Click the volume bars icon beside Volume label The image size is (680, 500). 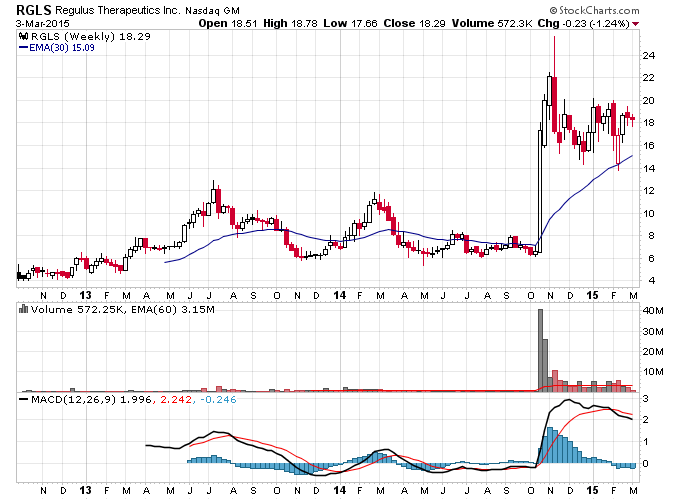tap(23, 309)
